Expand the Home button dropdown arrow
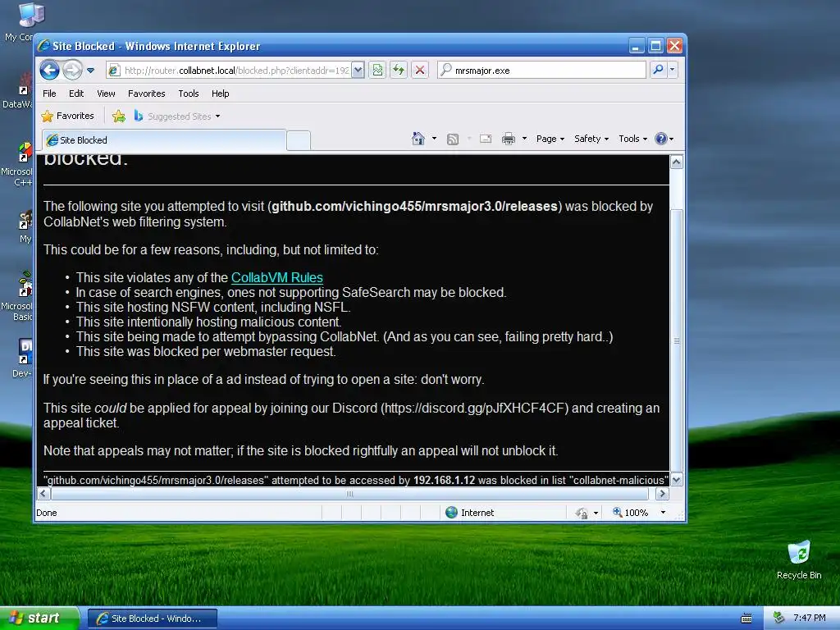Viewport: 840px width, 630px height. tap(435, 139)
